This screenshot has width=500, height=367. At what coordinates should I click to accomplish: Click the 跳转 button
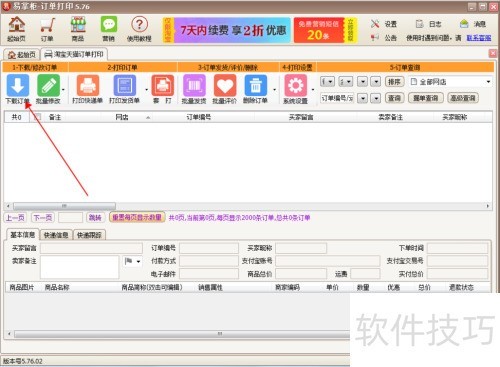pos(95,218)
